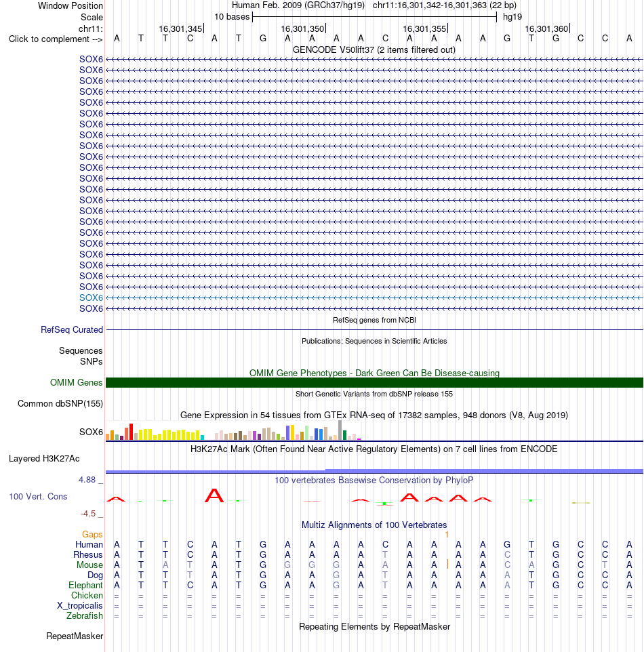Viewport: 644px width, 652px height.
Task: Click the 'Click to complement -->' label
Action: (56, 39)
